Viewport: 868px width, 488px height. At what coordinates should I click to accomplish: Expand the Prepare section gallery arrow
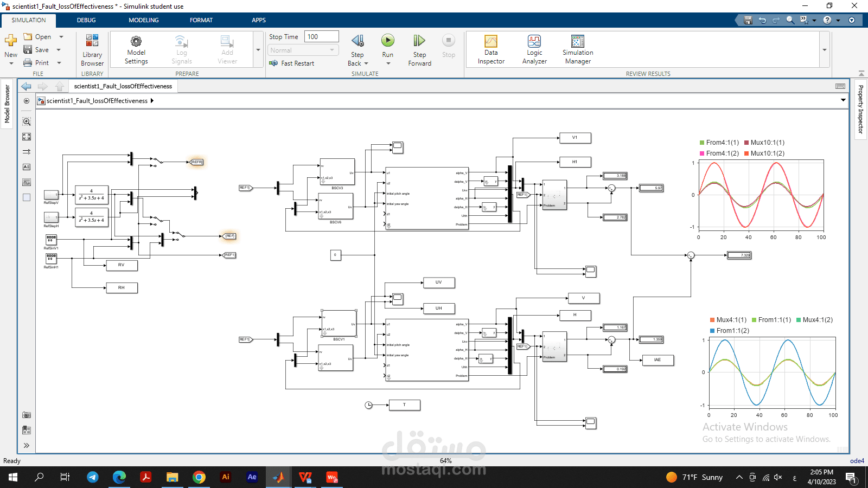pos(258,50)
